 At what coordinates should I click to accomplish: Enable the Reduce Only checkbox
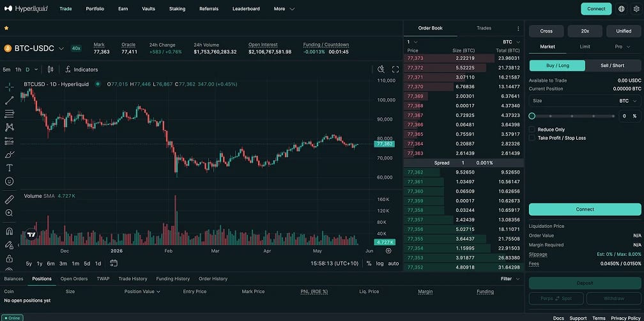(532, 130)
